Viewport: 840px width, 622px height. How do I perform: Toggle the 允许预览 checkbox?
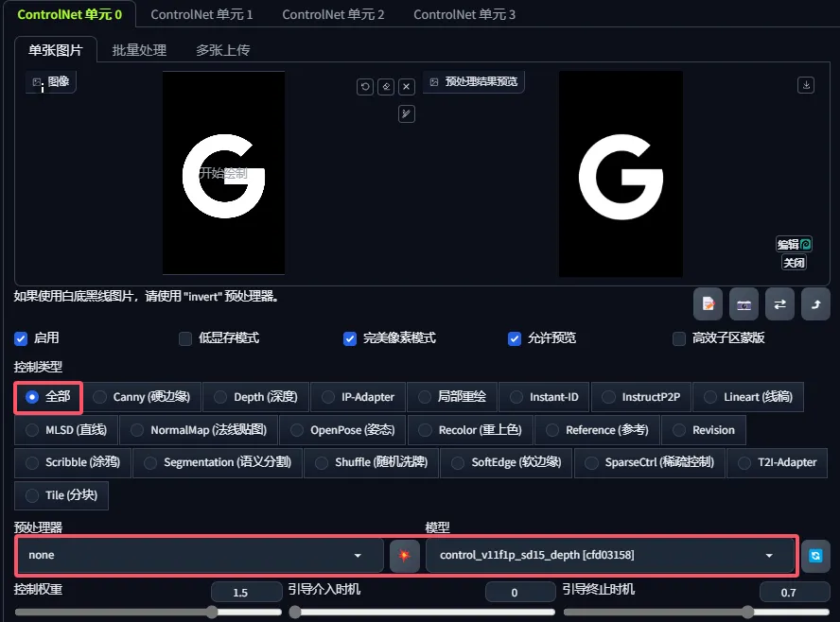515,338
